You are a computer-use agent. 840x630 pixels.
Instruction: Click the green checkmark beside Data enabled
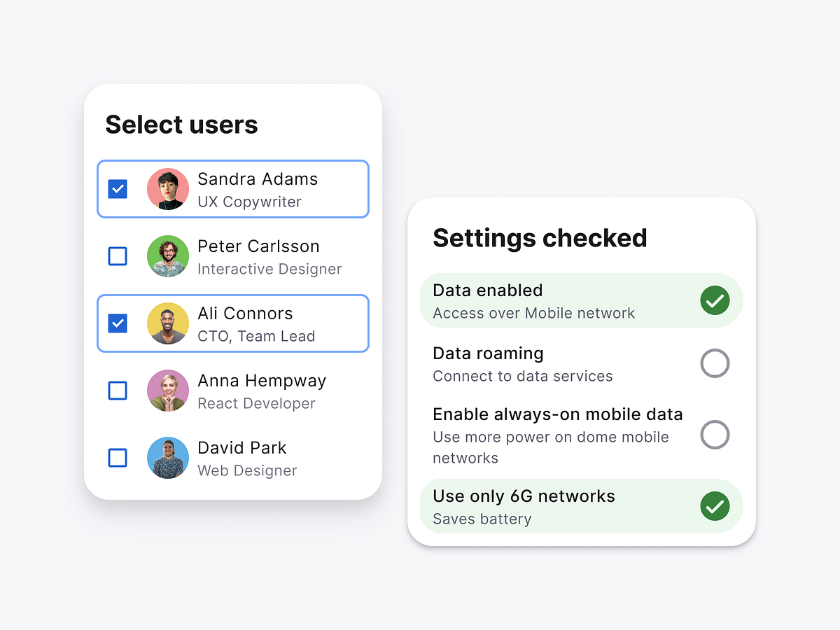click(715, 300)
